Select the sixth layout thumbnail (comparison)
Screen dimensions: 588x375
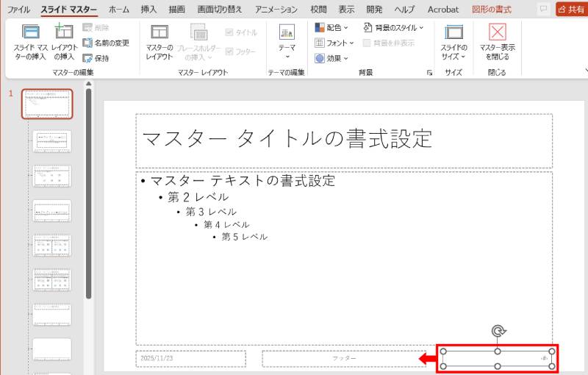point(52,279)
